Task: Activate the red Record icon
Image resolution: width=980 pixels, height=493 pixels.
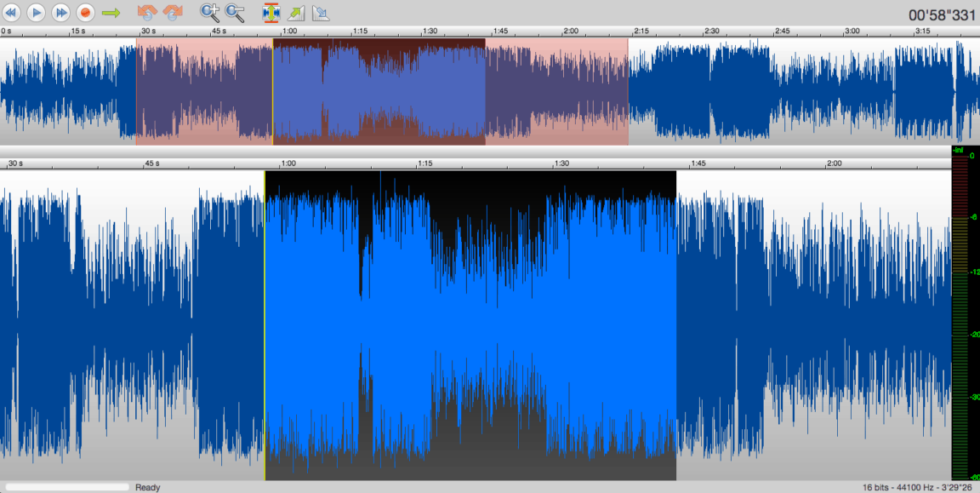Action: tap(84, 13)
